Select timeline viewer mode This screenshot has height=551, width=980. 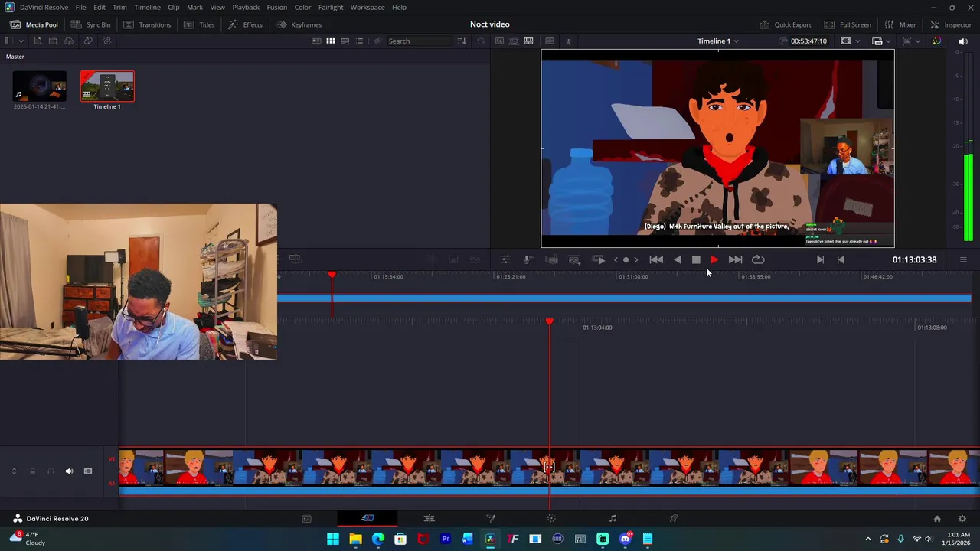click(x=528, y=41)
